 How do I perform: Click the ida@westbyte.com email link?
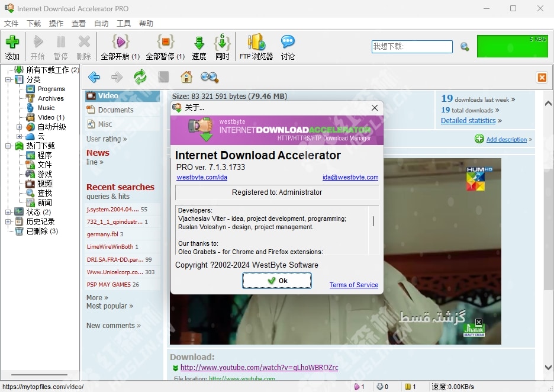pyautogui.click(x=350, y=177)
